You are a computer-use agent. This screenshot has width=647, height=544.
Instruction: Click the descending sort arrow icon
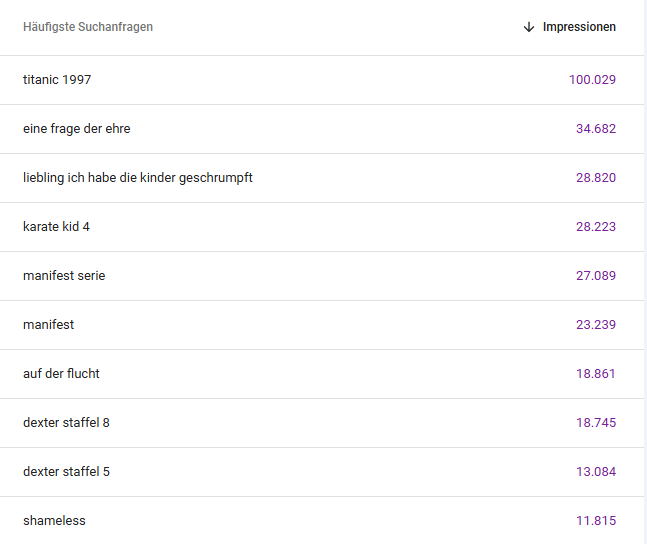click(529, 27)
